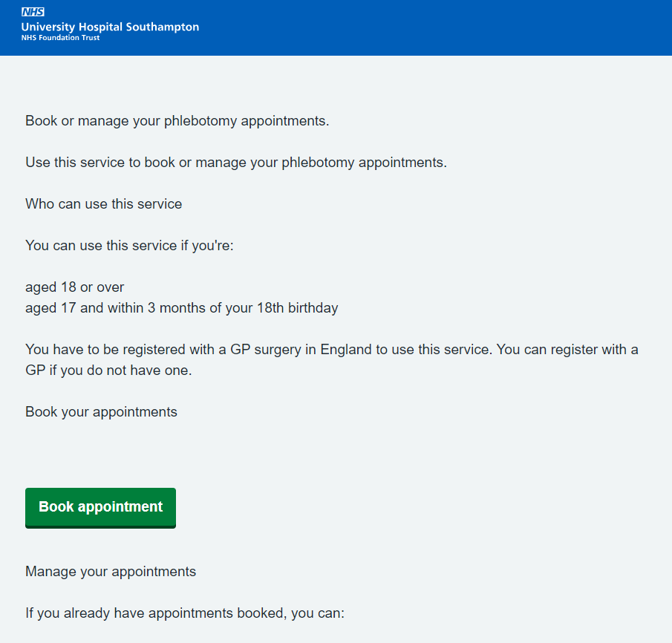Click the 'Use this service to book' sentence
672x643 pixels.
point(235,162)
